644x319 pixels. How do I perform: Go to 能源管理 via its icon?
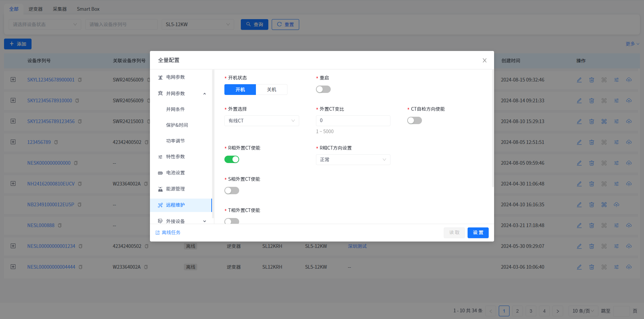(x=160, y=189)
